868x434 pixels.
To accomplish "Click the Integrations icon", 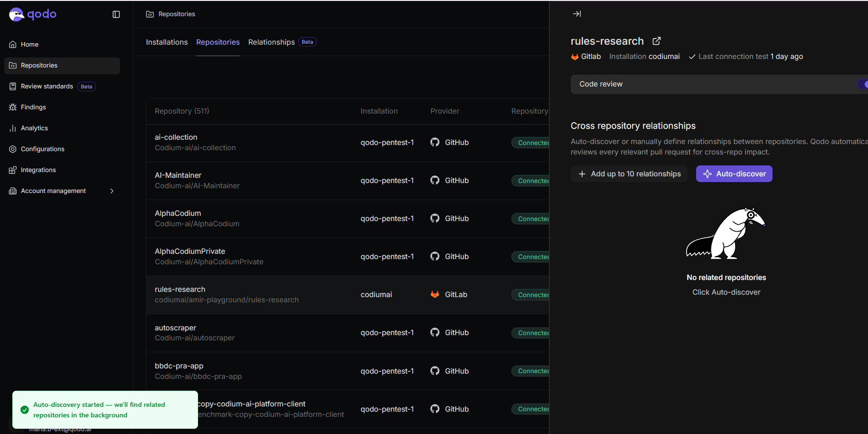I will coord(13,170).
